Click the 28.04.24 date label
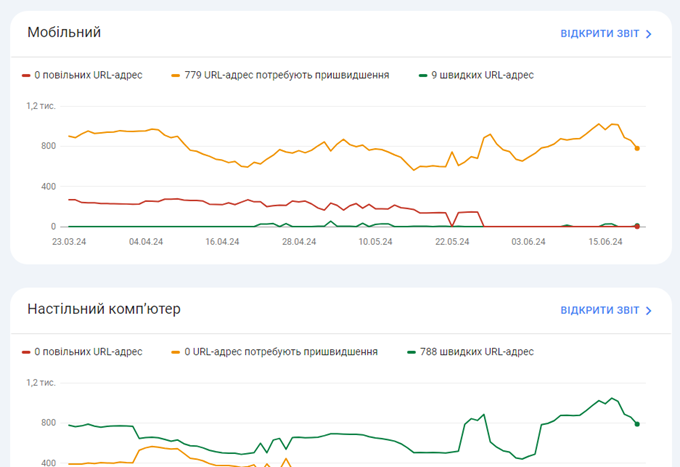The width and height of the screenshot is (680, 467). tap(299, 242)
